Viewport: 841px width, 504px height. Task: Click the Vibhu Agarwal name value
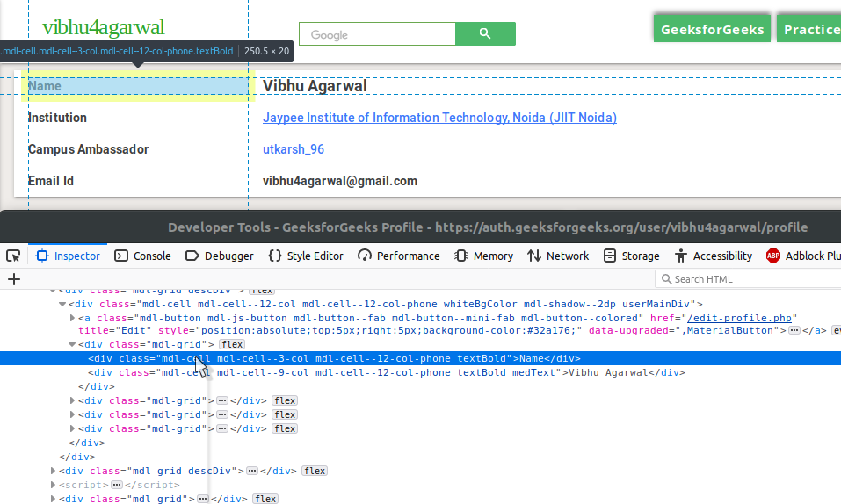pos(315,86)
